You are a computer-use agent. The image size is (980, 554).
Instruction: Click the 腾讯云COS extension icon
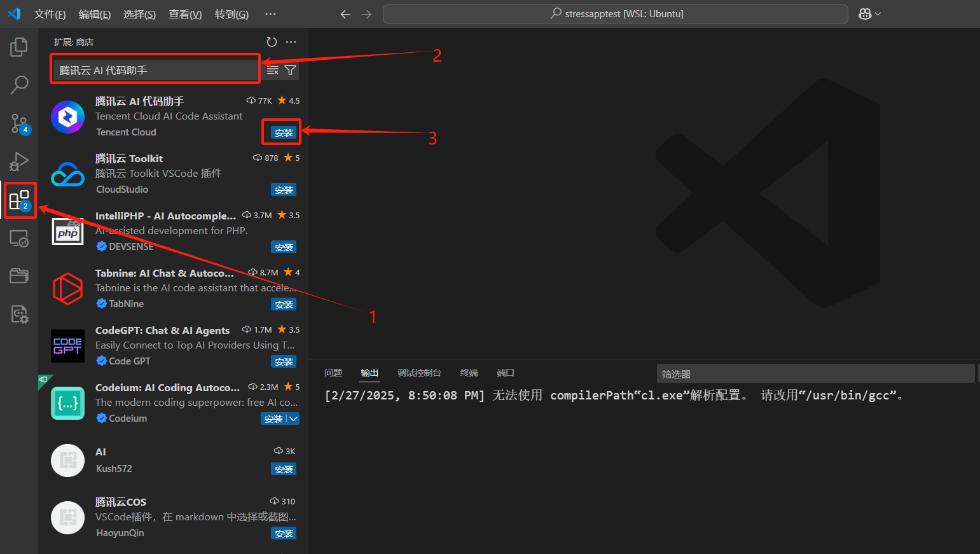(x=68, y=518)
